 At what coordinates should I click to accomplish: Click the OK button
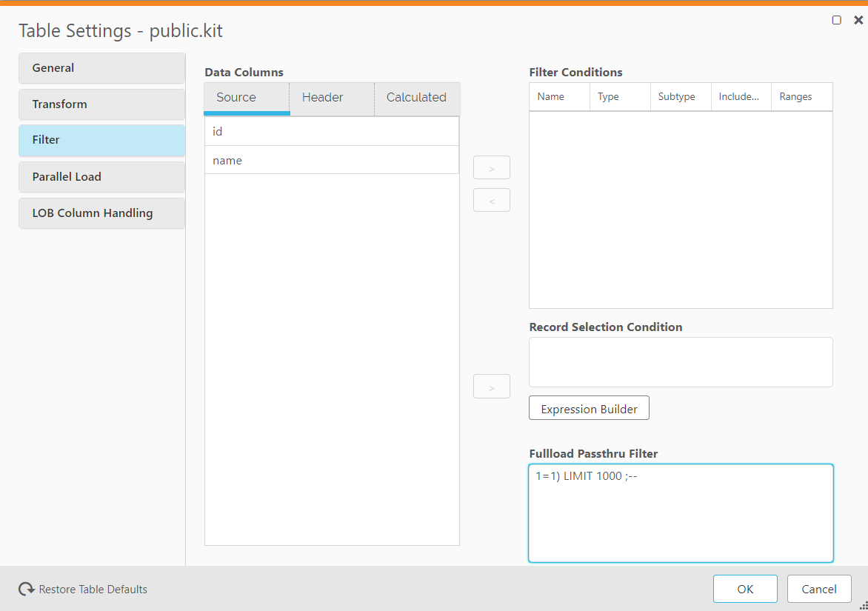745,590
